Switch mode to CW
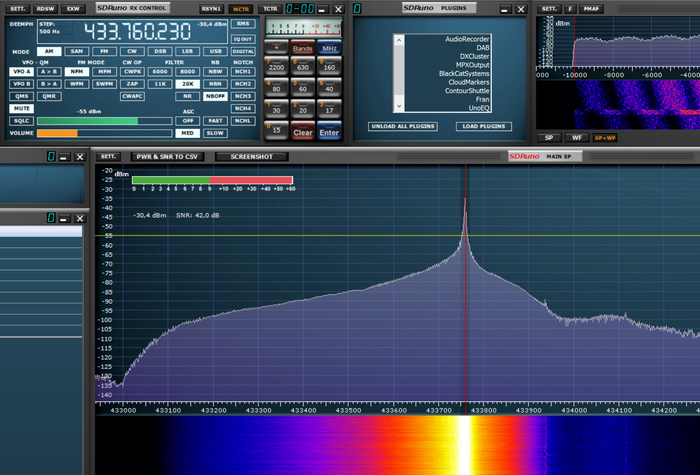Viewport: 700px width, 475px height. [x=132, y=51]
